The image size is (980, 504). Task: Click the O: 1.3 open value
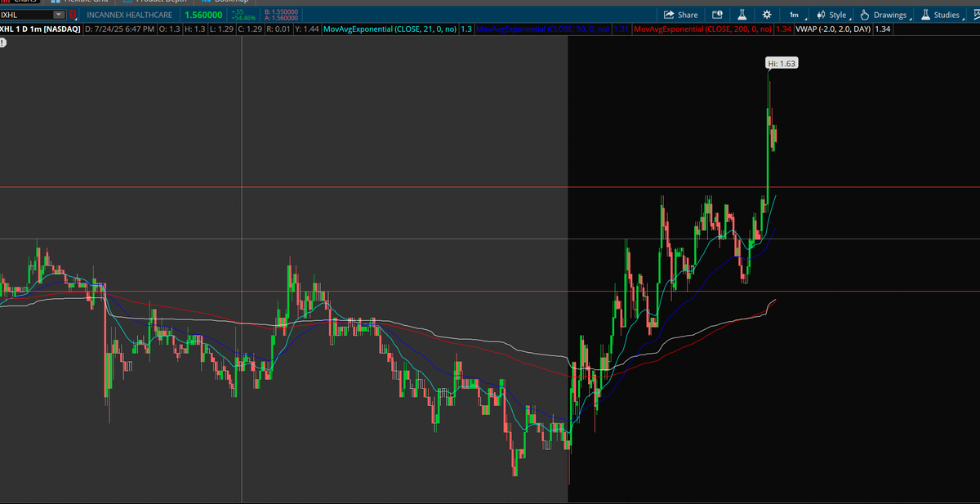click(169, 29)
